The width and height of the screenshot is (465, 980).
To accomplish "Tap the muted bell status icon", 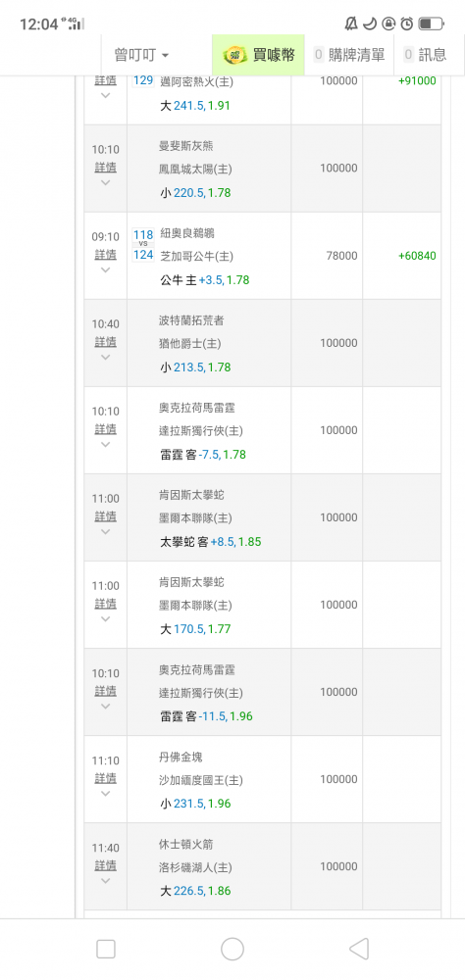I will (351, 24).
